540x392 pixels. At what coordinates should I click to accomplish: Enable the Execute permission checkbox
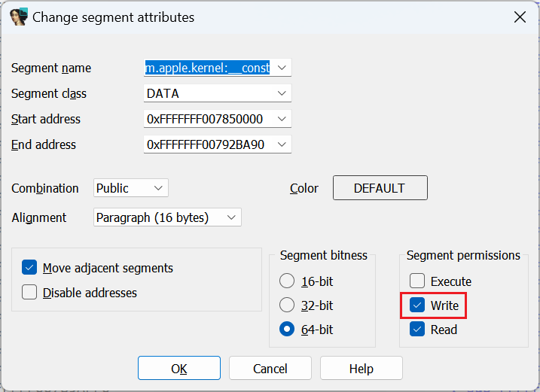(417, 281)
